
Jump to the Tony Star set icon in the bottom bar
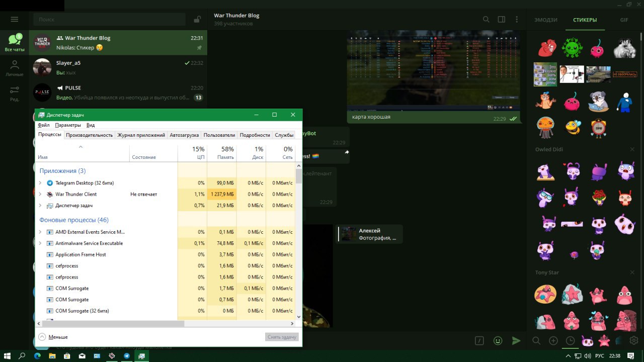pyautogui.click(x=604, y=341)
